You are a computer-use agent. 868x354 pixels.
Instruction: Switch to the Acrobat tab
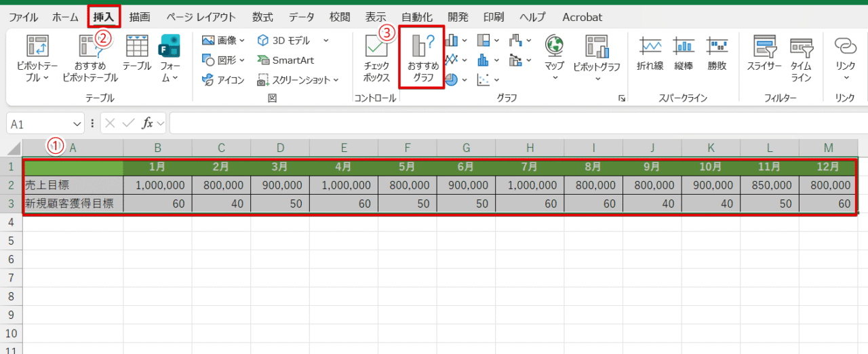(x=582, y=17)
